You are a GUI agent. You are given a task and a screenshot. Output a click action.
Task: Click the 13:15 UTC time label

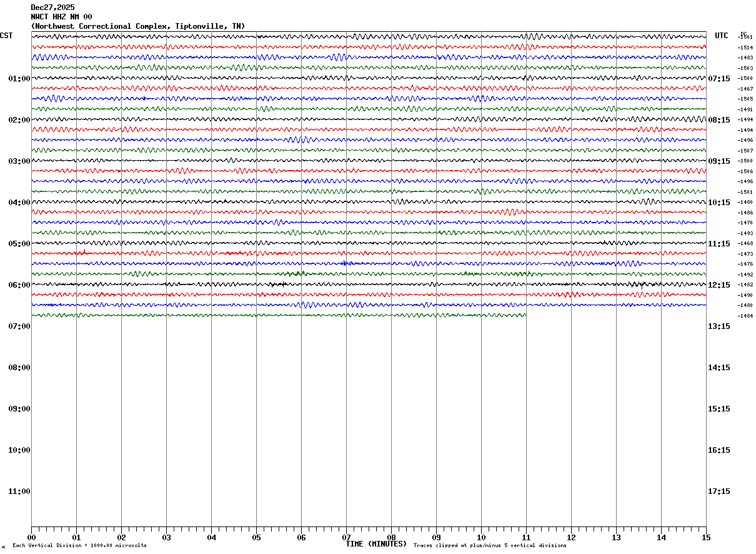click(719, 326)
